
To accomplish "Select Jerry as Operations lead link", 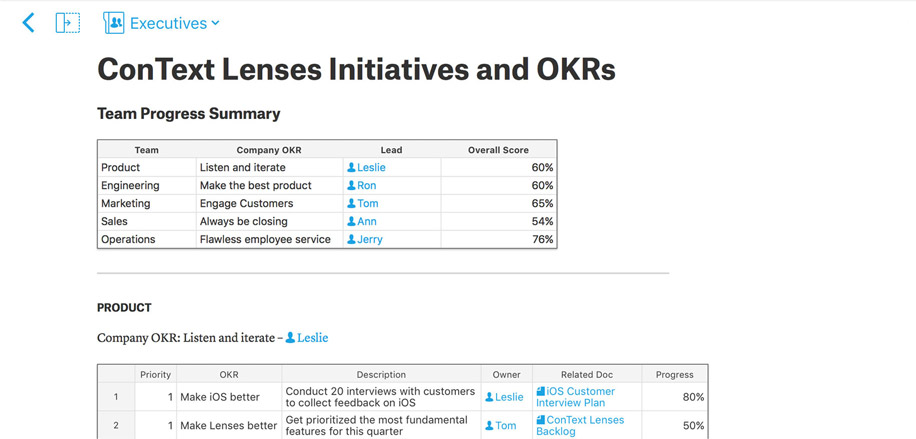I will click(x=370, y=240).
